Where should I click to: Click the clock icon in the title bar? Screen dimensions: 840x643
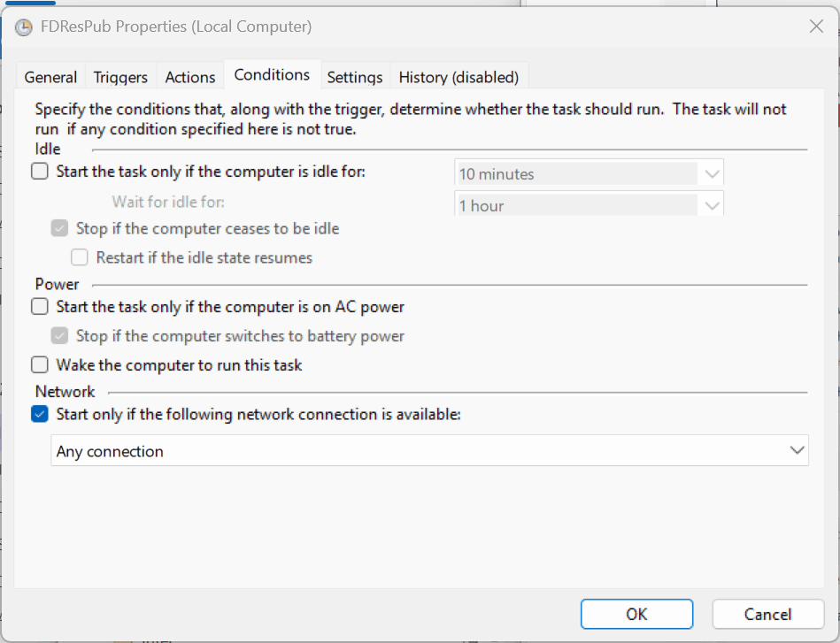pos(24,27)
